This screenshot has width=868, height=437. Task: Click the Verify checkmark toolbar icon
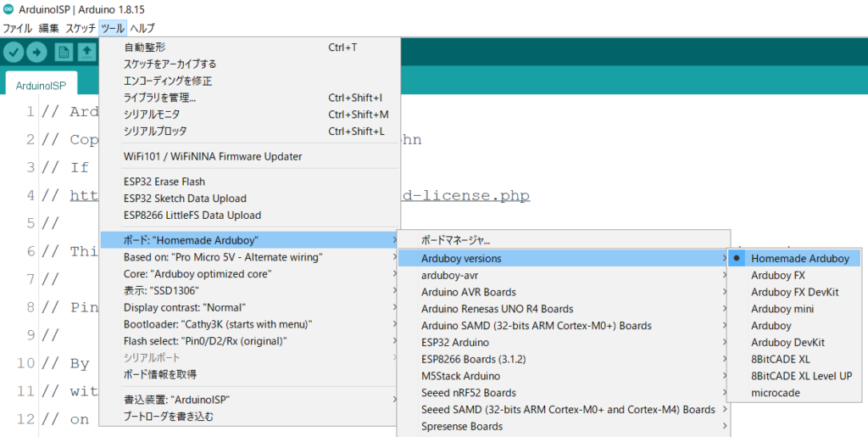pos(14,53)
